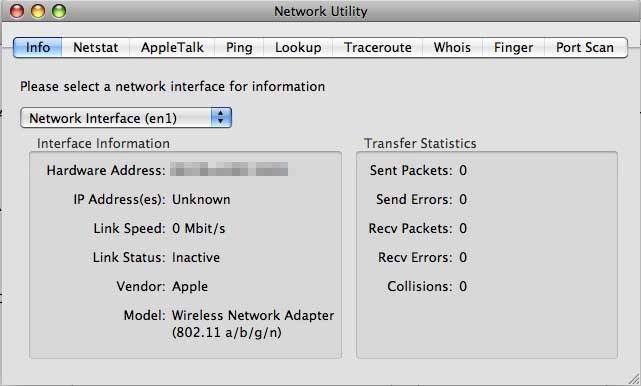Switch to the Netstat tab
Image resolution: width=641 pixels, height=386 pixels.
pos(96,47)
